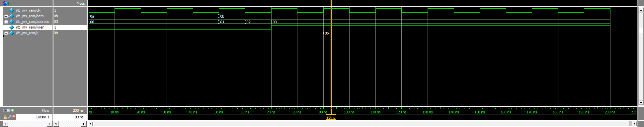Screen dimensions: 644x127
Task: Click the 130 ns timeline label
Action: 427,112
